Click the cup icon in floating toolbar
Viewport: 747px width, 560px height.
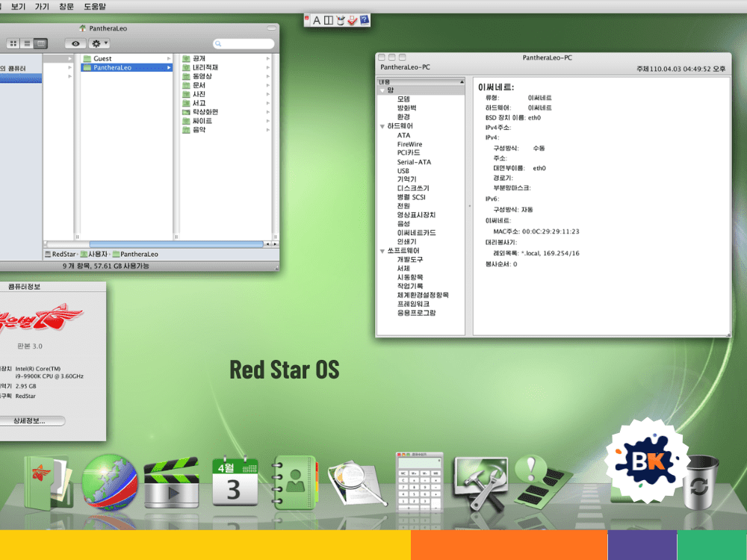click(x=340, y=20)
